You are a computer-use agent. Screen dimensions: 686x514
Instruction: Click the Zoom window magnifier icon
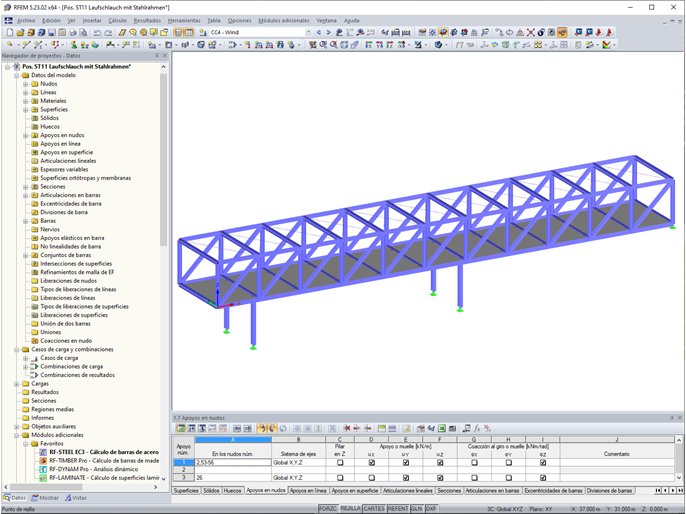click(x=323, y=44)
